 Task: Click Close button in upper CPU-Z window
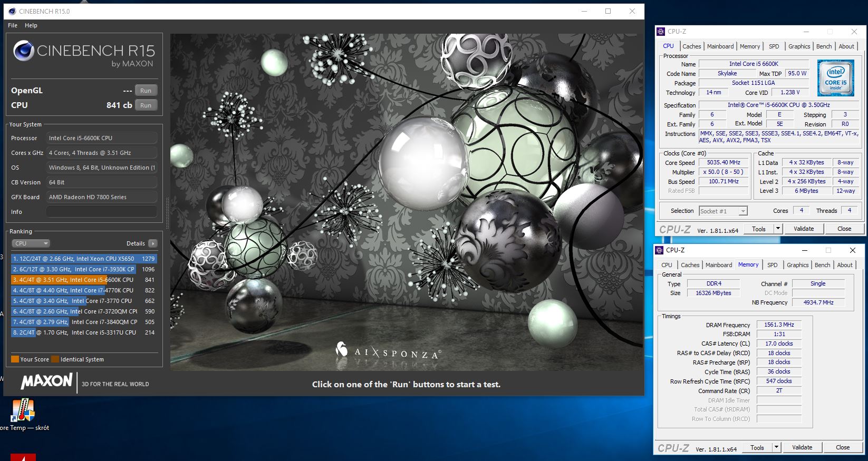(x=844, y=229)
